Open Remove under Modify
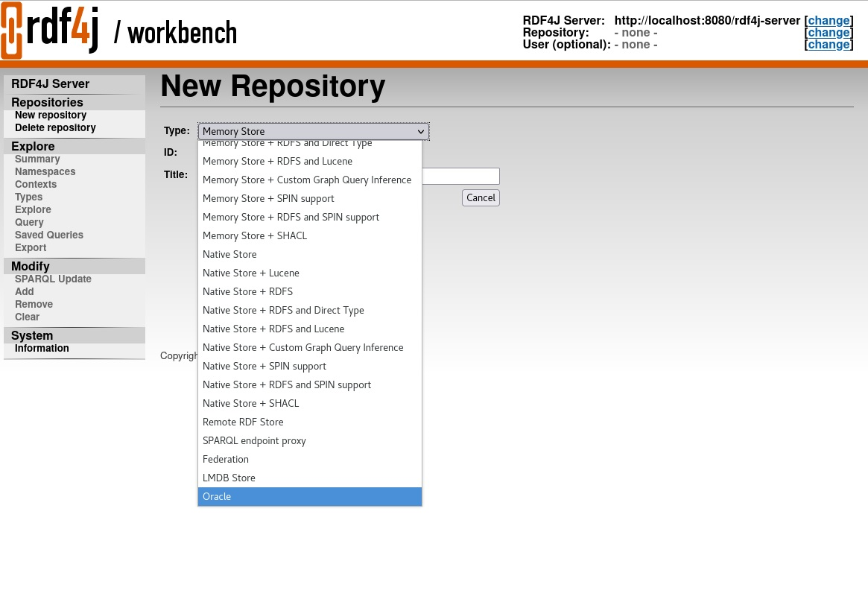The width and height of the screenshot is (868, 605). [34, 305]
